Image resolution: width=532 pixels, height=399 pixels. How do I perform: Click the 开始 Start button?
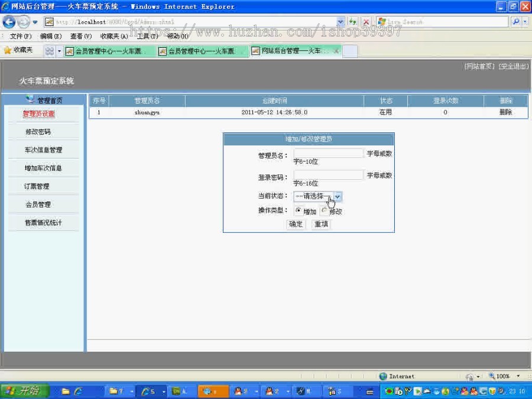[25, 391]
